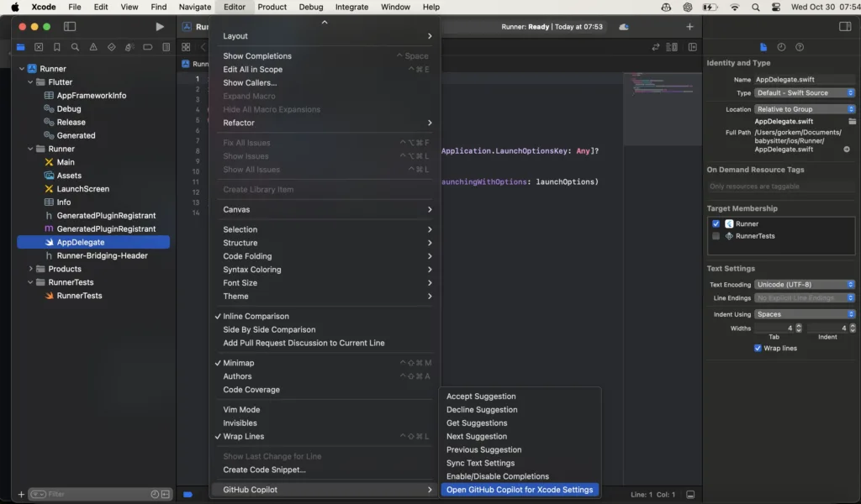Run the project with the play button
This screenshot has height=504, width=861.
pyautogui.click(x=159, y=26)
